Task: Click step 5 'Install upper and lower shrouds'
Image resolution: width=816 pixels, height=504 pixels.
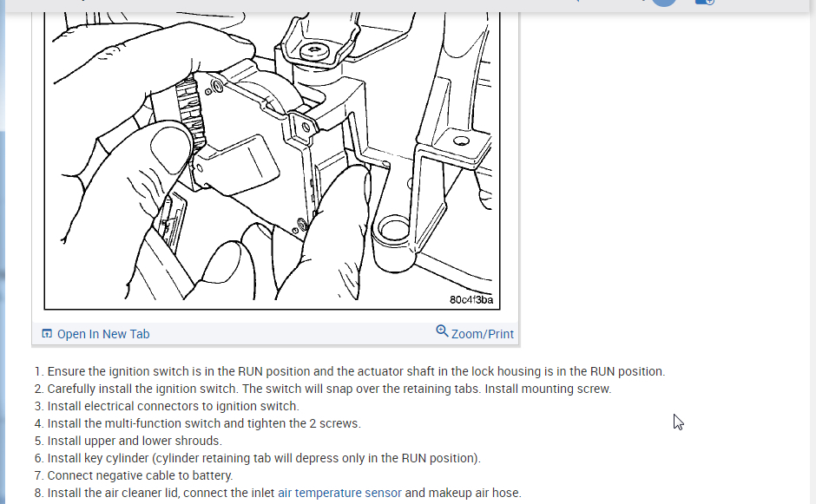Action: pos(128,441)
